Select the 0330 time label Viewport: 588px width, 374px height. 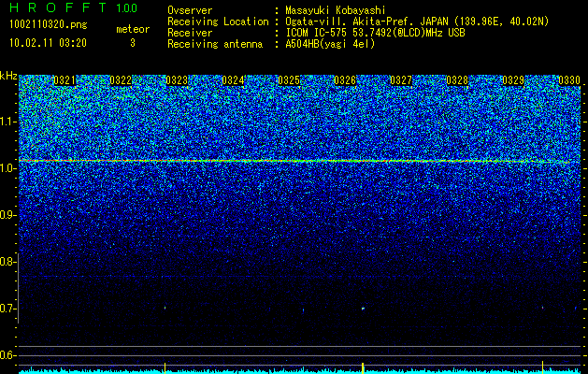pos(569,80)
